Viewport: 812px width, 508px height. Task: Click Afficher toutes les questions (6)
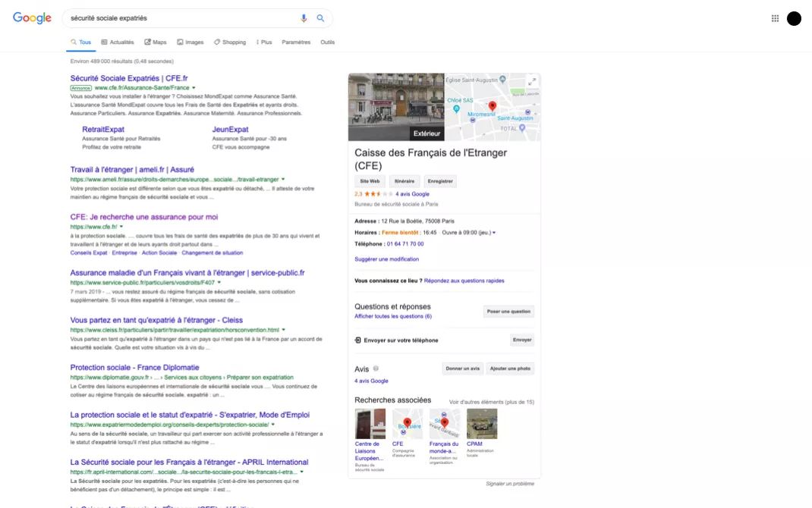[393, 316]
